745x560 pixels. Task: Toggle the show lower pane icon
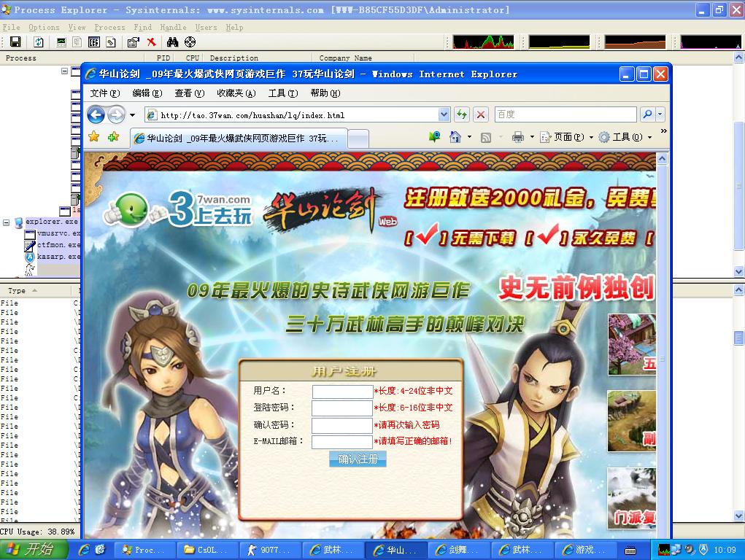94,42
